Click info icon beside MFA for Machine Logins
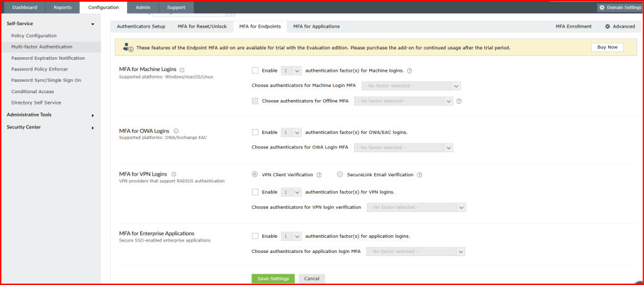 (x=182, y=70)
